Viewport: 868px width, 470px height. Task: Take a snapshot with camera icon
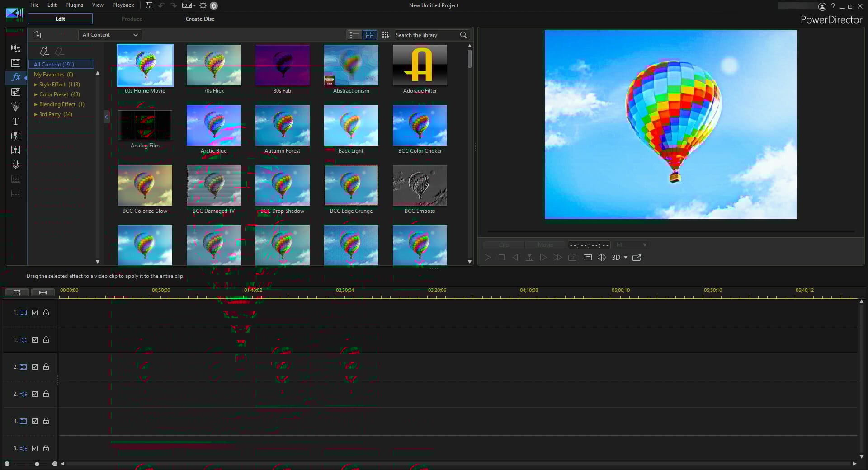point(572,257)
